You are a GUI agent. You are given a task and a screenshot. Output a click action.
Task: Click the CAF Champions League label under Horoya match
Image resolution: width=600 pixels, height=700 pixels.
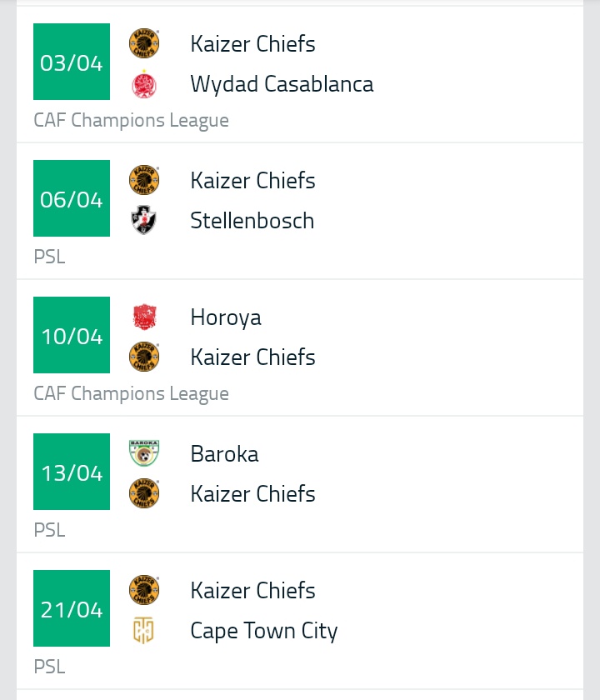(131, 393)
